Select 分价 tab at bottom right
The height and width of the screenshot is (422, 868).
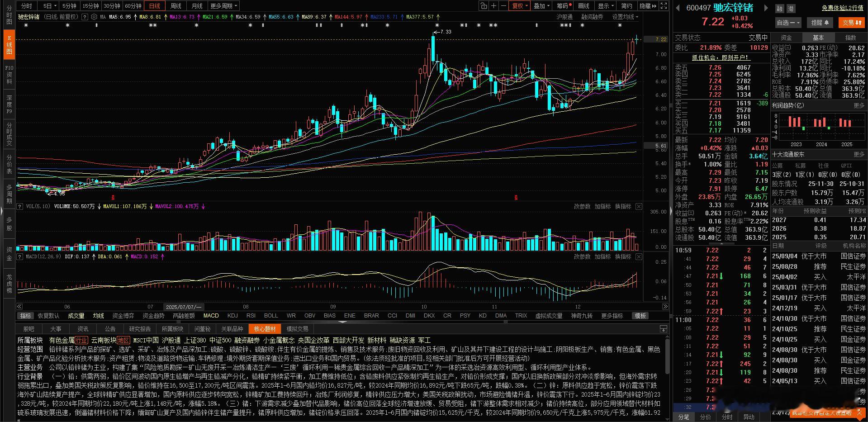[705, 417]
